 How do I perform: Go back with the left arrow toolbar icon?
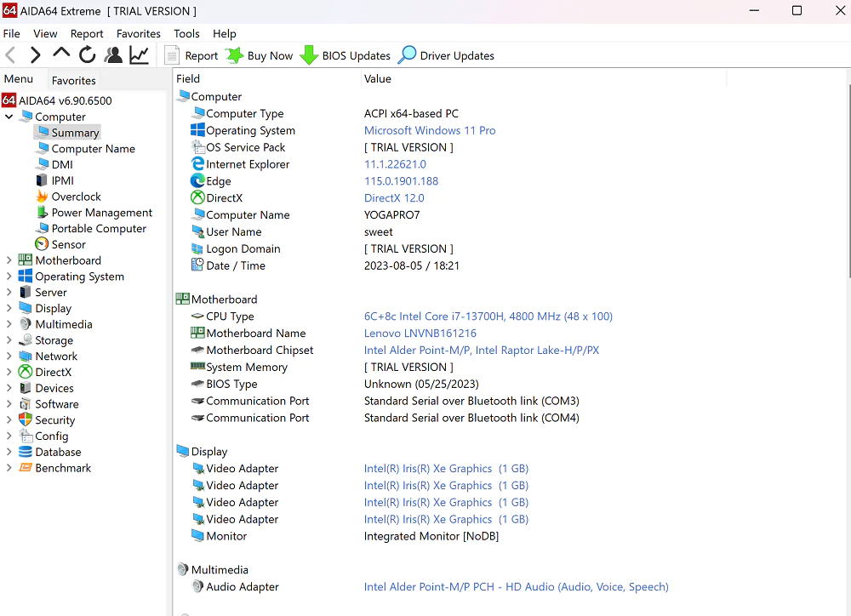(10, 55)
